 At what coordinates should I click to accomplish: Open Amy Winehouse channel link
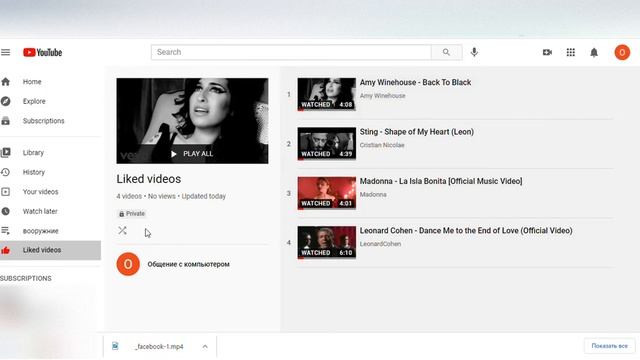[x=382, y=96]
